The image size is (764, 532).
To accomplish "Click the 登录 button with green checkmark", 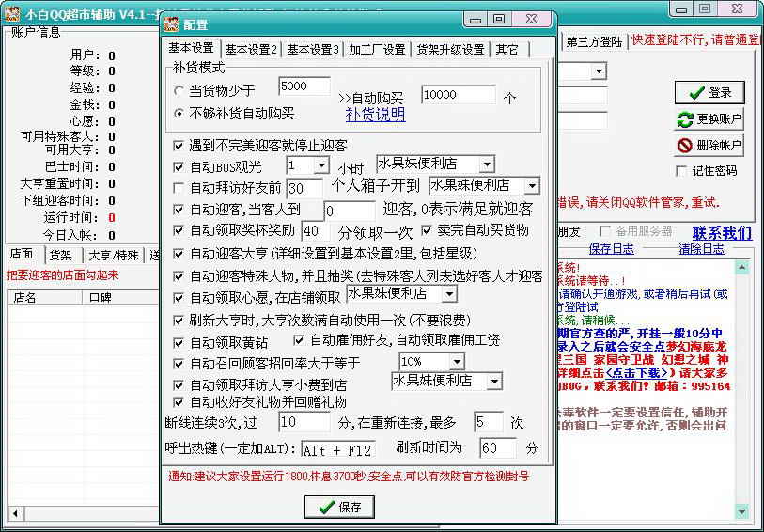I will coord(709,92).
